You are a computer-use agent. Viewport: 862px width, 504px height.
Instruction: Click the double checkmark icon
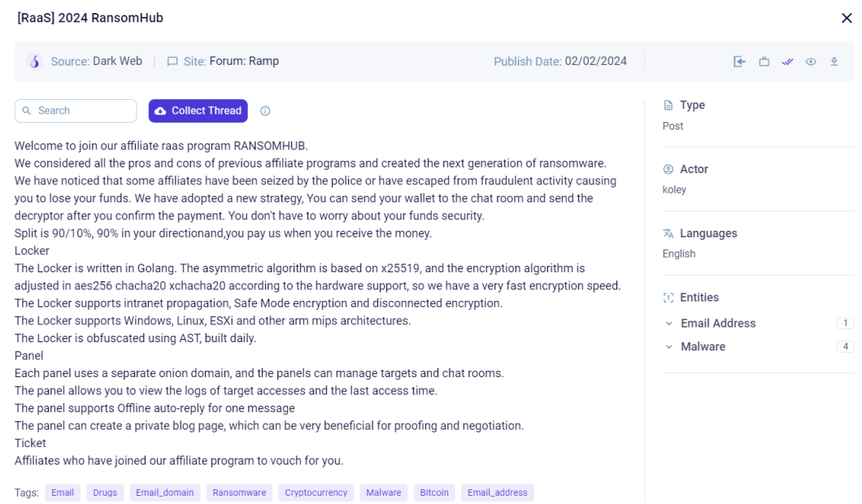pyautogui.click(x=788, y=62)
